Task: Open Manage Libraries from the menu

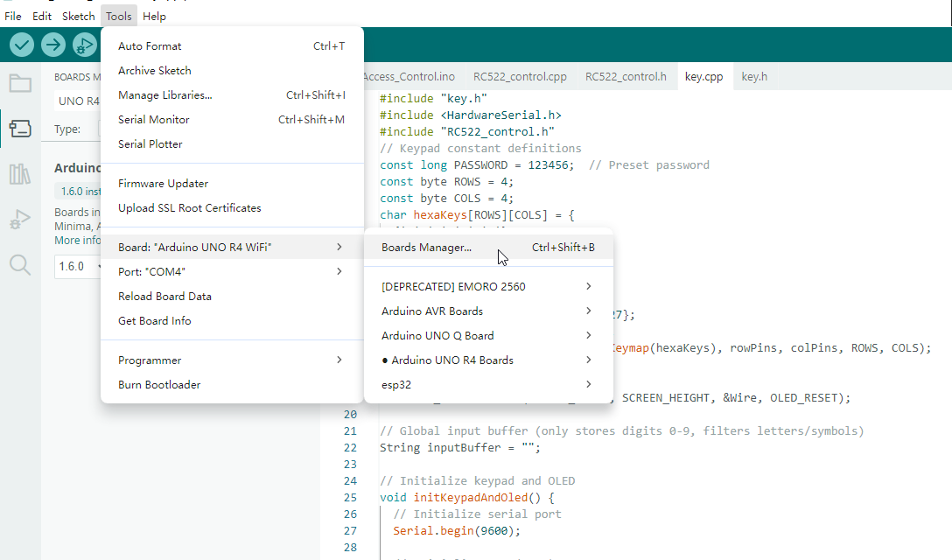Action: 232,94
